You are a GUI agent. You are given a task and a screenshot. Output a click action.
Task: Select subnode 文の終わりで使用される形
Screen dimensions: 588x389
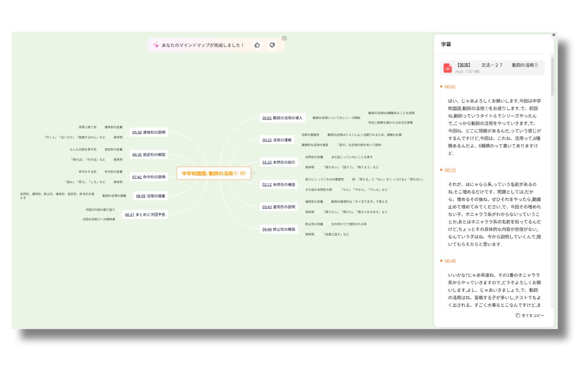(x=349, y=224)
